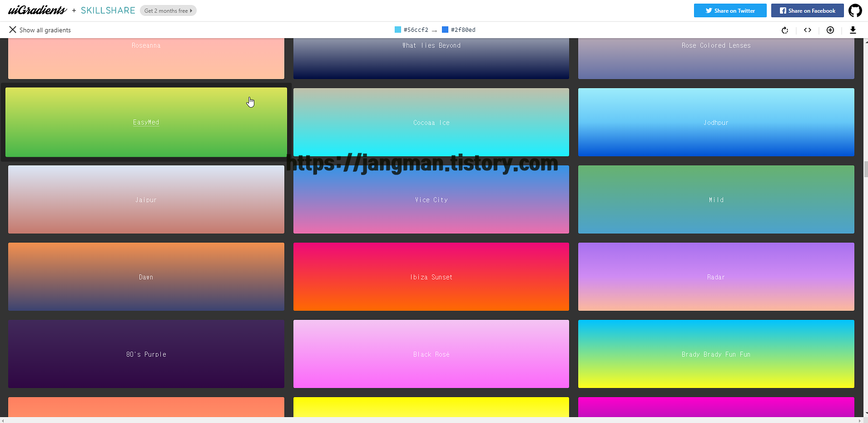
Task: Select the Cocoaa Ice gradient
Action: coord(431,122)
